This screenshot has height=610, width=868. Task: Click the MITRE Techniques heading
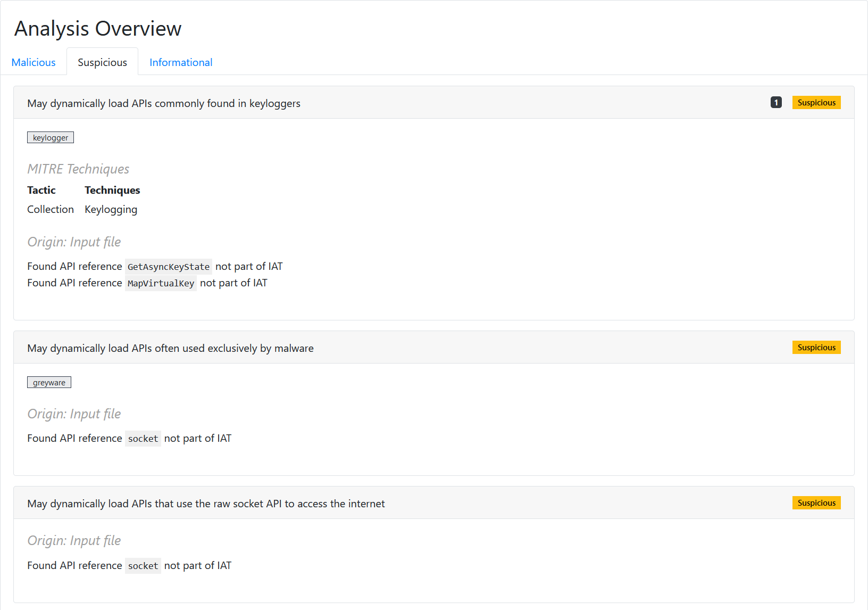[78, 169]
